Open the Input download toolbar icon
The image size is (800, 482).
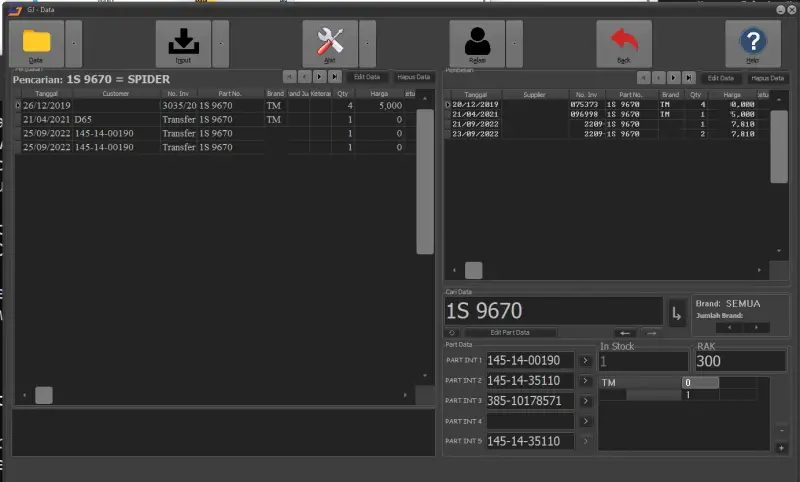[x=183, y=44]
